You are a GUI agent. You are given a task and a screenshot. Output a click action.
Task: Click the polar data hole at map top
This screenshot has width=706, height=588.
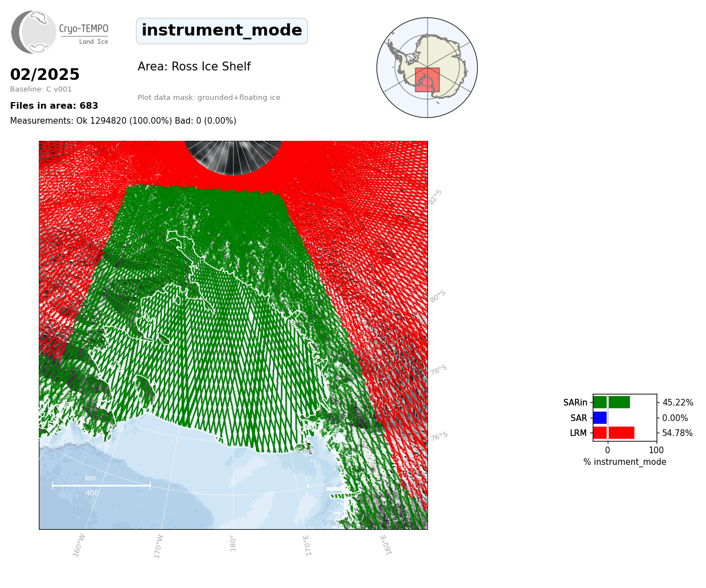(x=234, y=158)
